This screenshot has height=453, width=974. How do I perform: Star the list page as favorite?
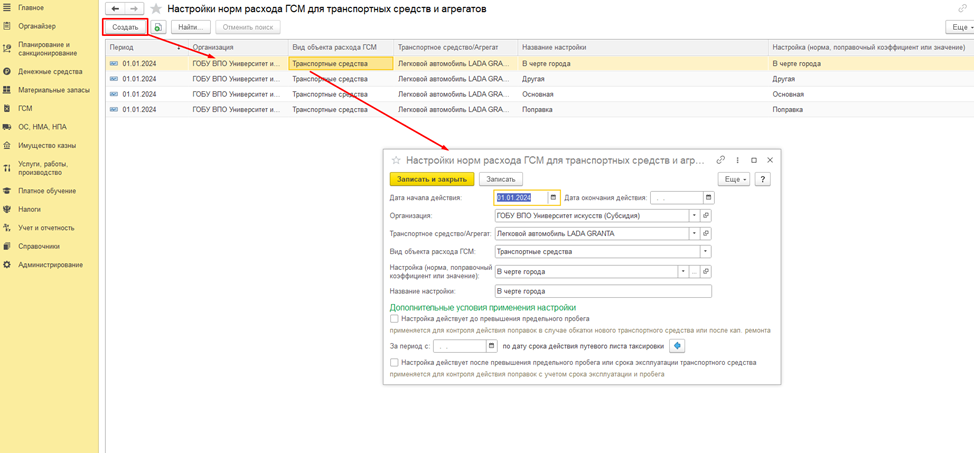pos(157,9)
